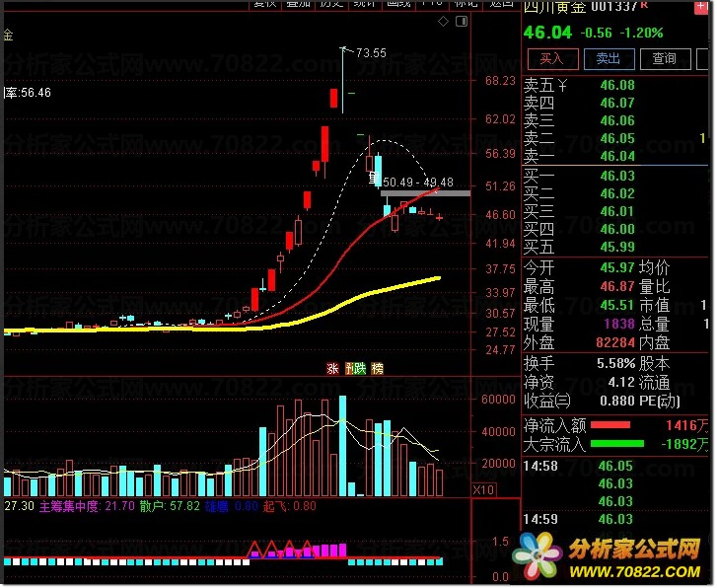Click the 买入 buy button
Viewport: 717px width, 588px height.
pos(552,59)
